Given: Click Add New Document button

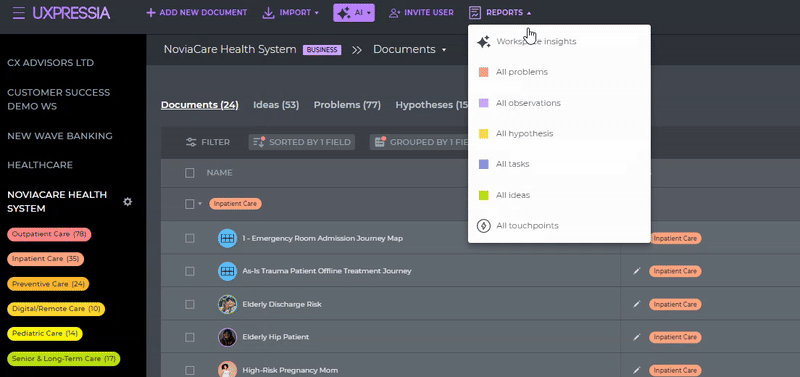Looking at the screenshot, I should point(196,13).
